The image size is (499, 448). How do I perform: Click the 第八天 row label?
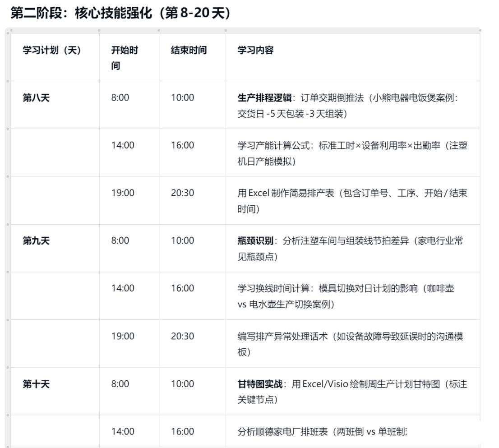(x=36, y=98)
